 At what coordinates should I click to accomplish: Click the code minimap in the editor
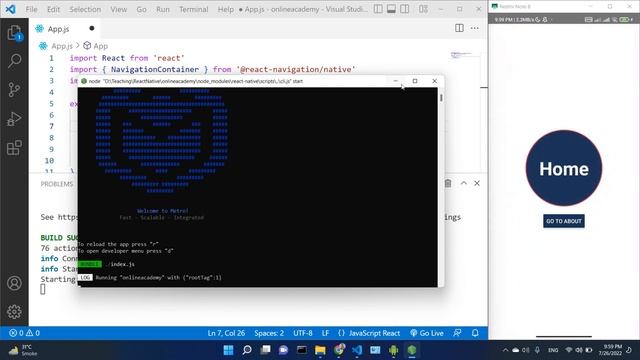461,55
